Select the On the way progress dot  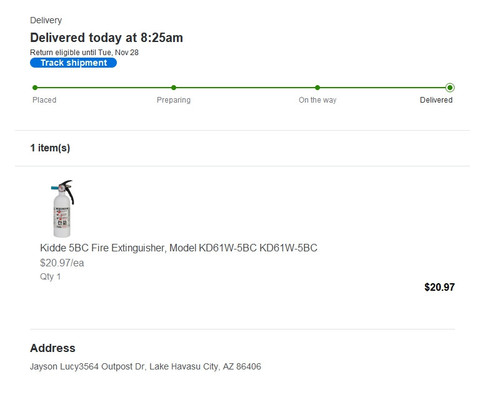tap(317, 88)
